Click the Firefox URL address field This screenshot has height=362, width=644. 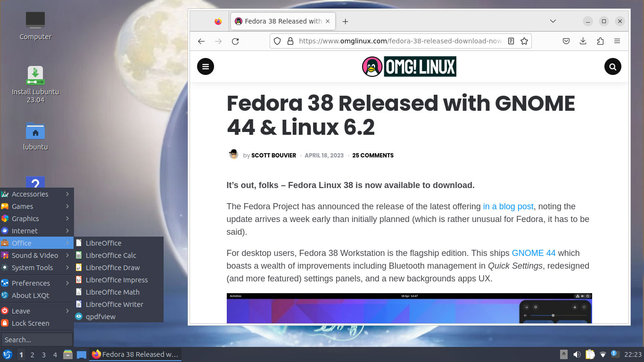(x=401, y=41)
